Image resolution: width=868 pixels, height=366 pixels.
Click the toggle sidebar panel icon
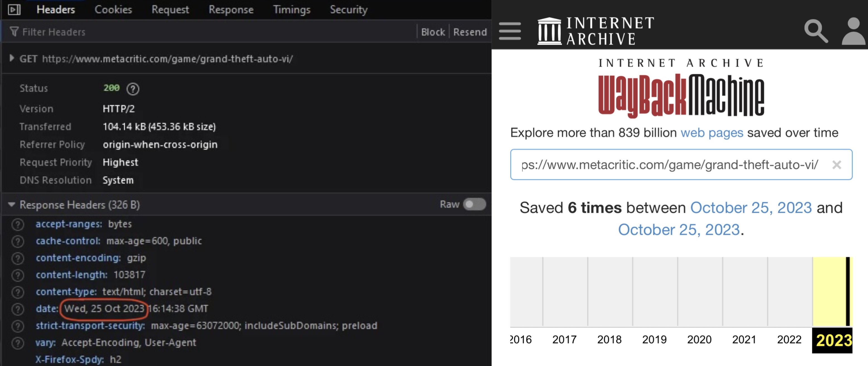click(14, 9)
